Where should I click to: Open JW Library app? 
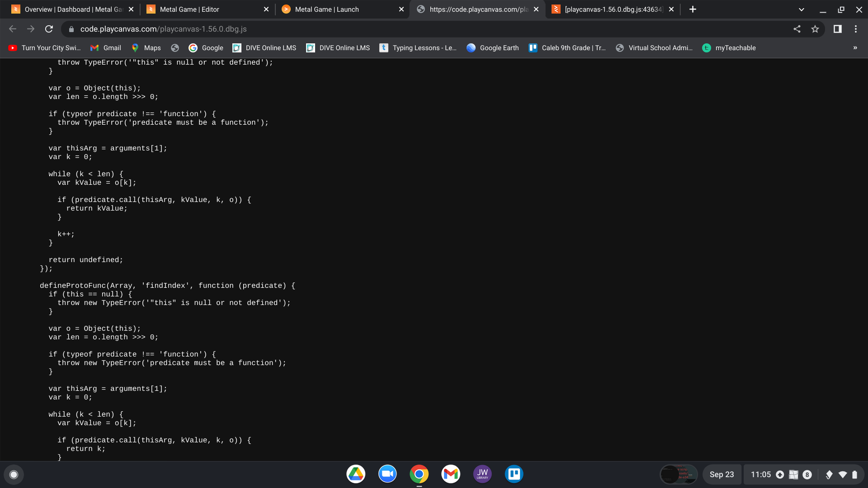point(482,474)
